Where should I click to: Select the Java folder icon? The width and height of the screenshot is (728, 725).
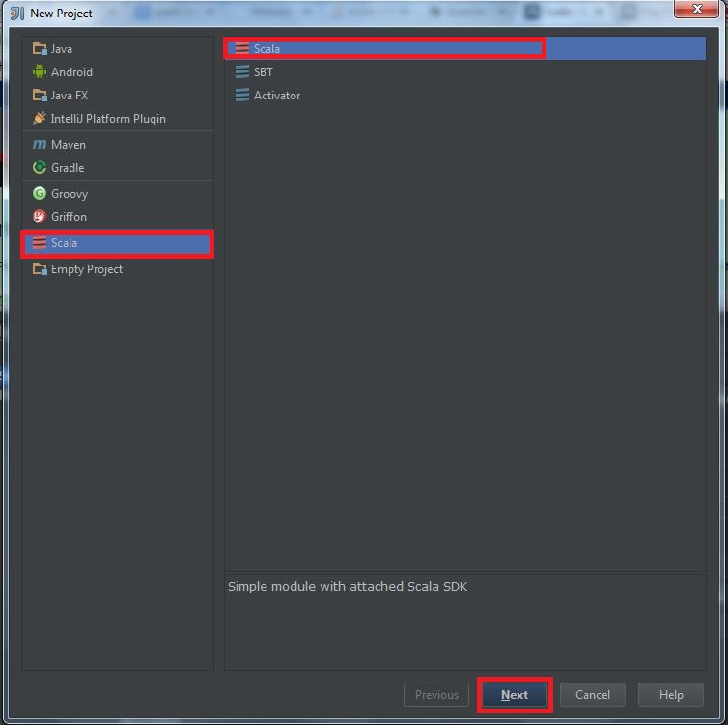[40, 48]
